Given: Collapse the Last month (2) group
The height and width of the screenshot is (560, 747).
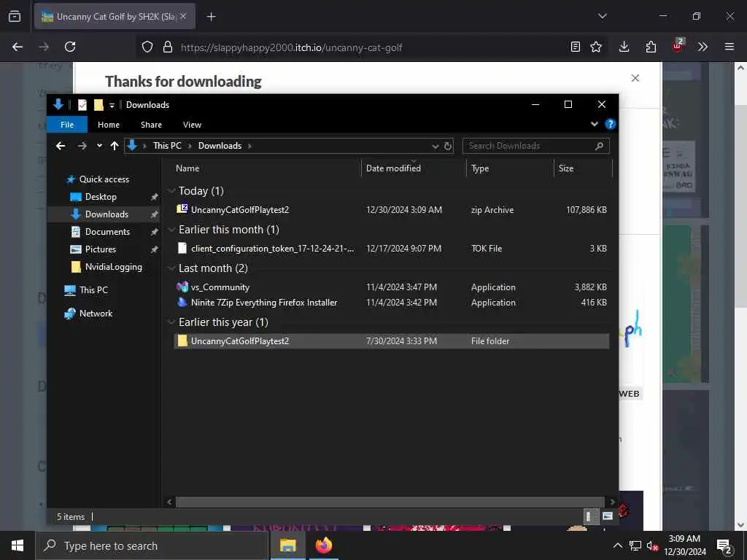Looking at the screenshot, I should point(171,268).
